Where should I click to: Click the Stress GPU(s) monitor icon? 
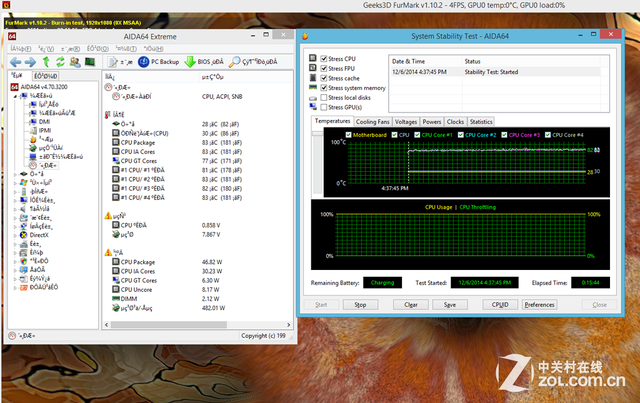click(x=313, y=107)
